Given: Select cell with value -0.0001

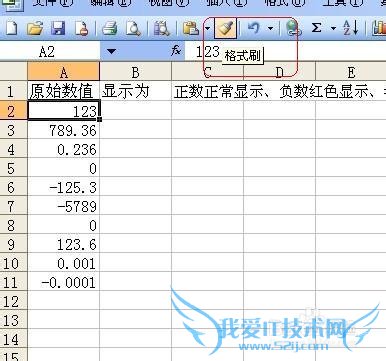Looking at the screenshot, I should click(63, 282).
